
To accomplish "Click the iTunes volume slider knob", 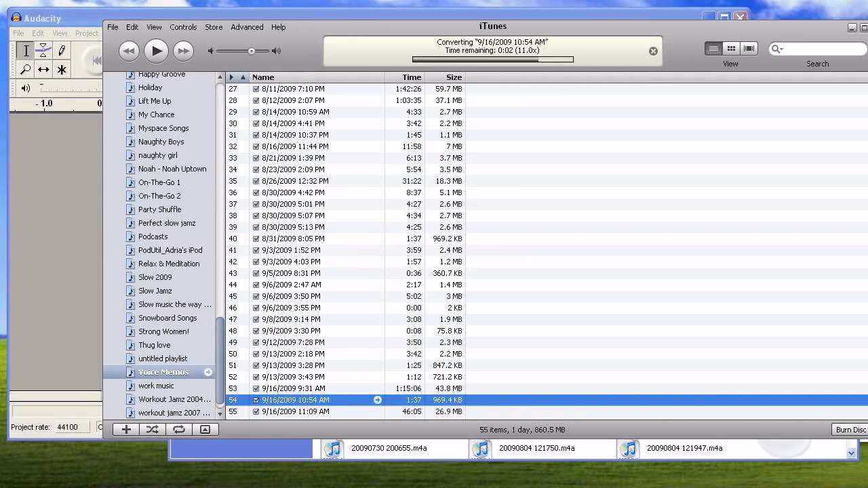I will click(252, 51).
